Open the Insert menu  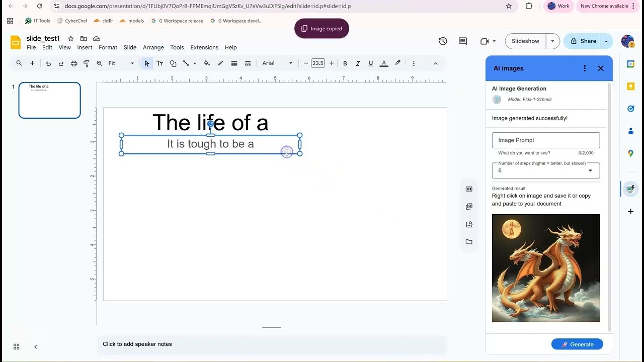[x=85, y=47]
